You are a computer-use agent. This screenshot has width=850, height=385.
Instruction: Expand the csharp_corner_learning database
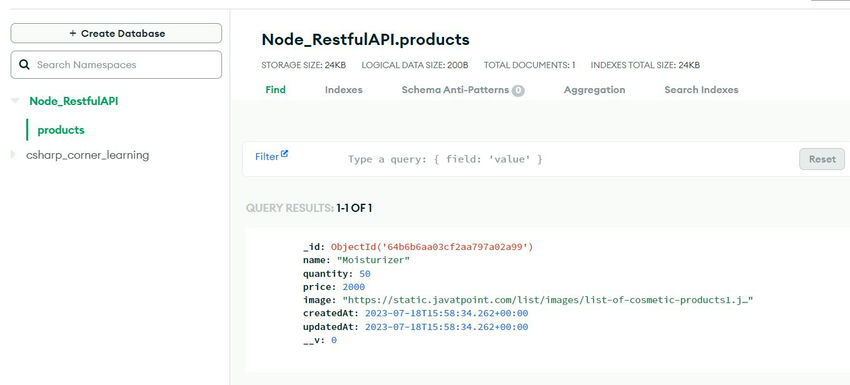coord(14,155)
